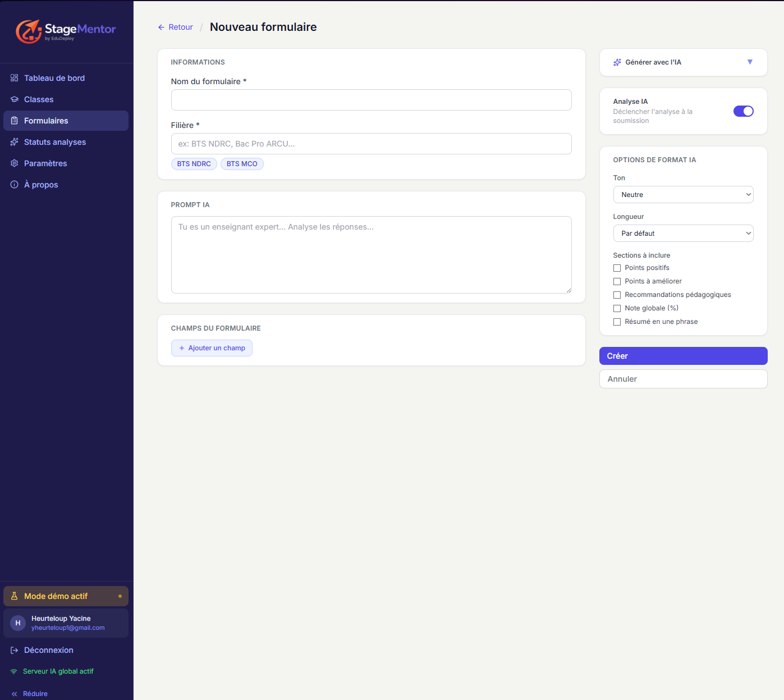Image resolution: width=784 pixels, height=700 pixels.
Task: Click the user avatar with letter H
Action: point(18,623)
